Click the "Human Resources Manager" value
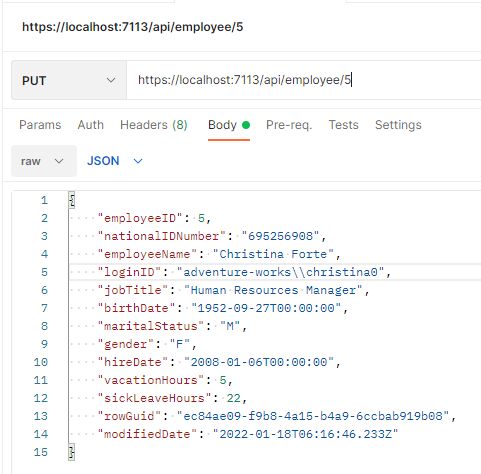Screen dimensions: 481x474 tap(273, 290)
